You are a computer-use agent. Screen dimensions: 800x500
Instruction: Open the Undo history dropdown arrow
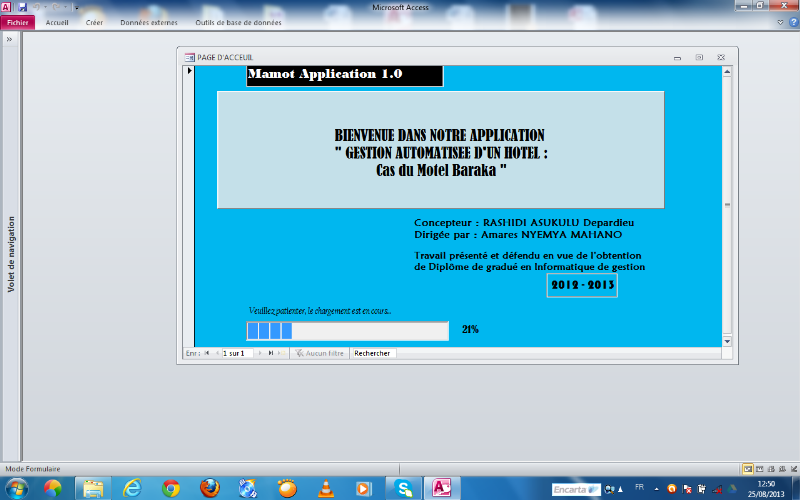45,7
